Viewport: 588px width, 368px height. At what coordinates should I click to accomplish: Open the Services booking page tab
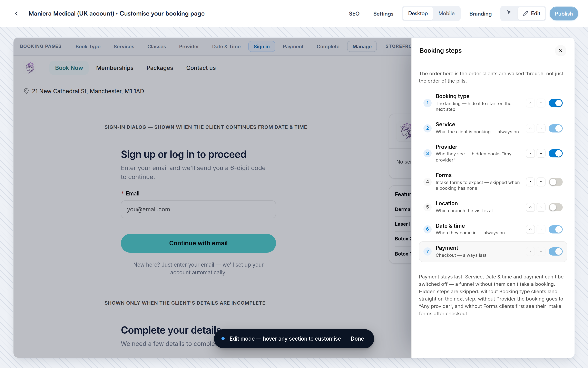pos(124,46)
